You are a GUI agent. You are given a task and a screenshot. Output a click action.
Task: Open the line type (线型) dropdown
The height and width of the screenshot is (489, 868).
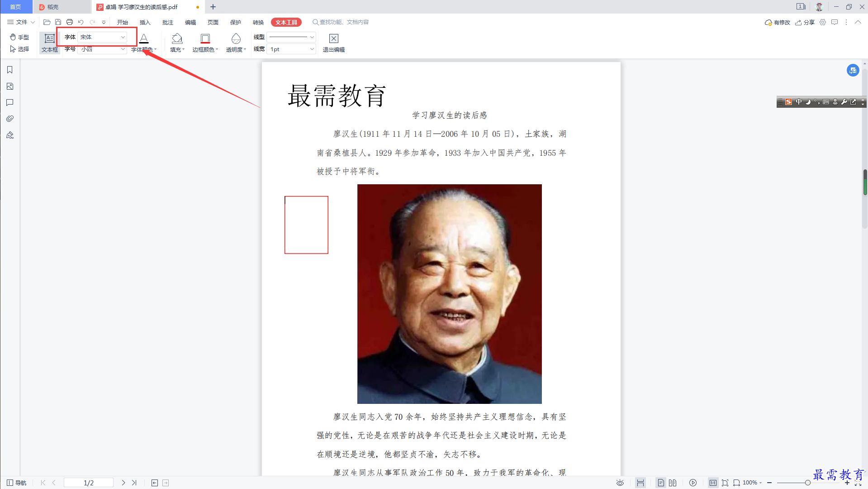291,37
